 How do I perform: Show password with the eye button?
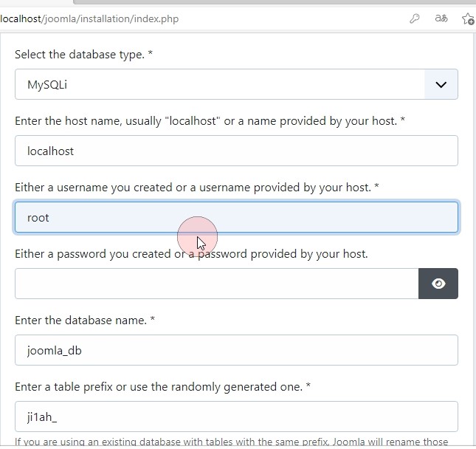(x=438, y=284)
